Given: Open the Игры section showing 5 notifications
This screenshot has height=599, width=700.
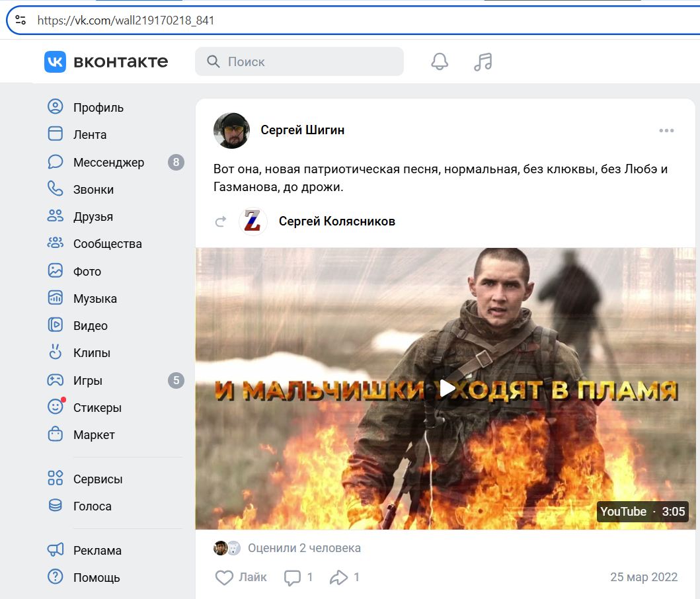Looking at the screenshot, I should coord(89,380).
